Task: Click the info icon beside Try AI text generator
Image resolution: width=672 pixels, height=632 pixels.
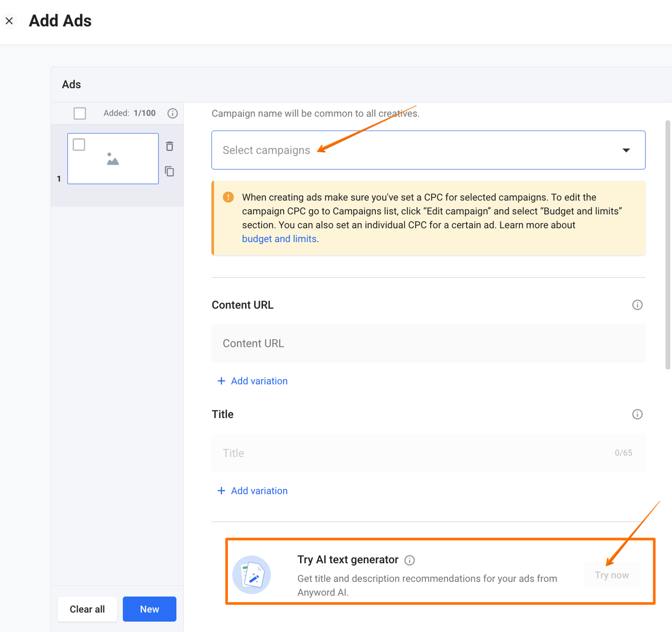Action: pos(409,560)
